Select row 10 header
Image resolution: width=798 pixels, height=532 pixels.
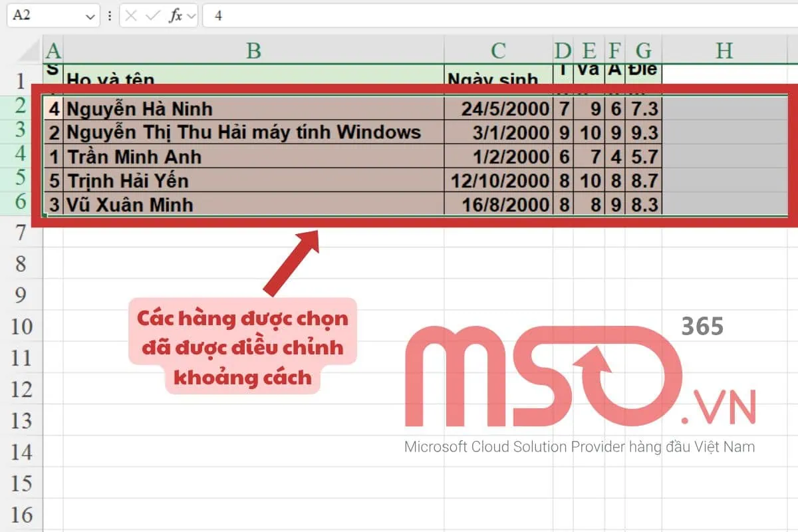point(21,327)
